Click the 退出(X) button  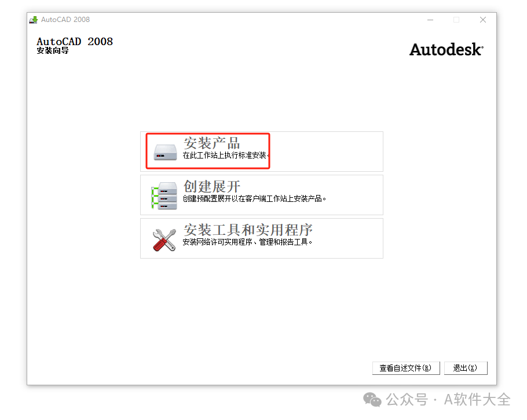tap(466, 368)
